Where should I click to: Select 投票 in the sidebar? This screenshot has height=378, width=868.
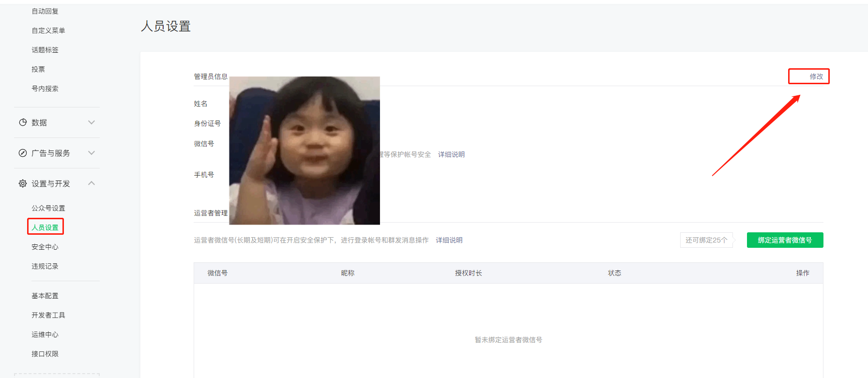point(38,69)
